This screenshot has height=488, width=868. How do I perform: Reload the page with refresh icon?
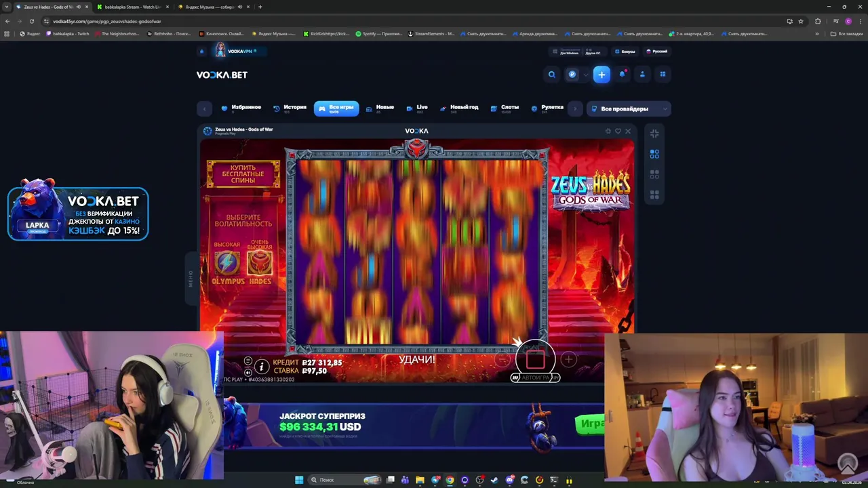pyautogui.click(x=31, y=21)
